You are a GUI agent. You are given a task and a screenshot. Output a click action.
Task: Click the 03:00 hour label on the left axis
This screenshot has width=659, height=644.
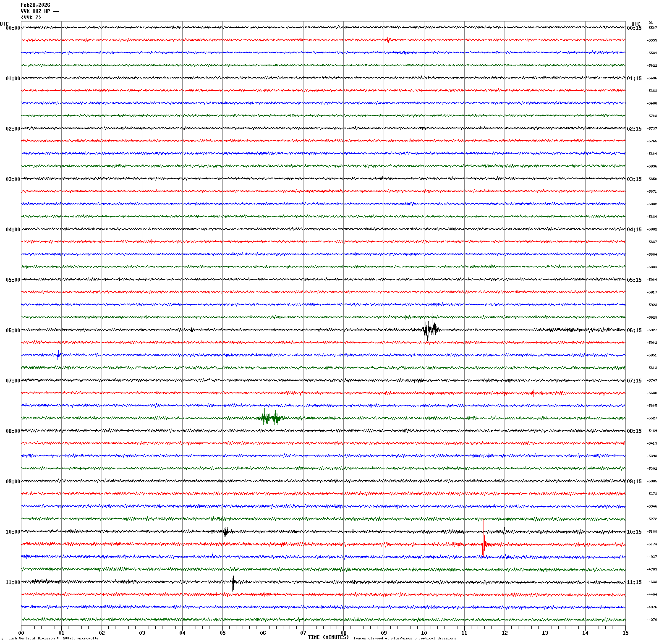pos(13,179)
